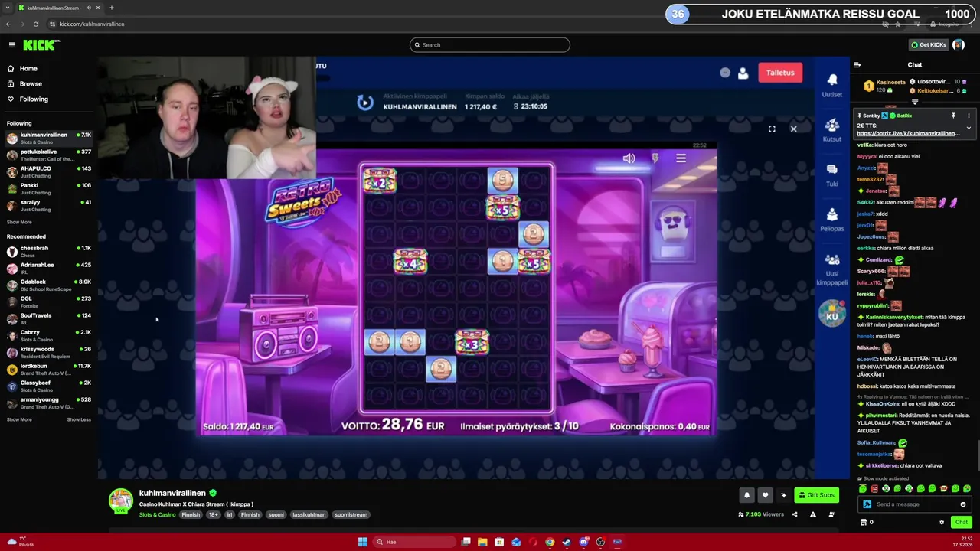Follow the channel with heart icon

coord(765,495)
